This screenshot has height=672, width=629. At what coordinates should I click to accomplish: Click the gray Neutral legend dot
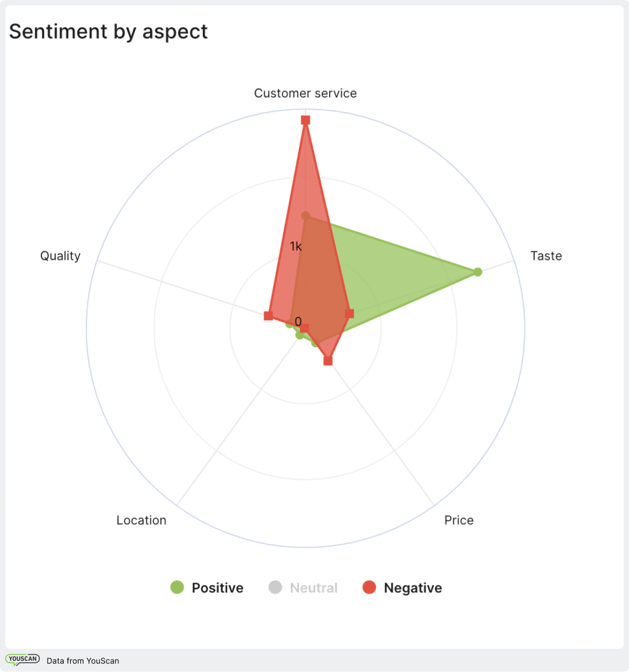[275, 587]
